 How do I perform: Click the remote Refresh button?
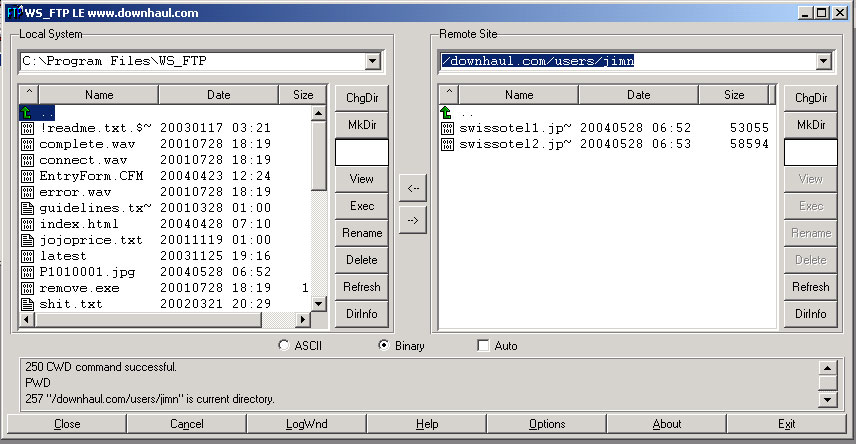[x=811, y=287]
